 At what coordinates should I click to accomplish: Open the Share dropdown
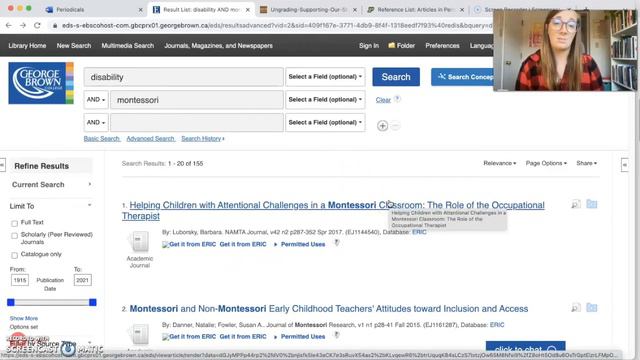pos(587,163)
